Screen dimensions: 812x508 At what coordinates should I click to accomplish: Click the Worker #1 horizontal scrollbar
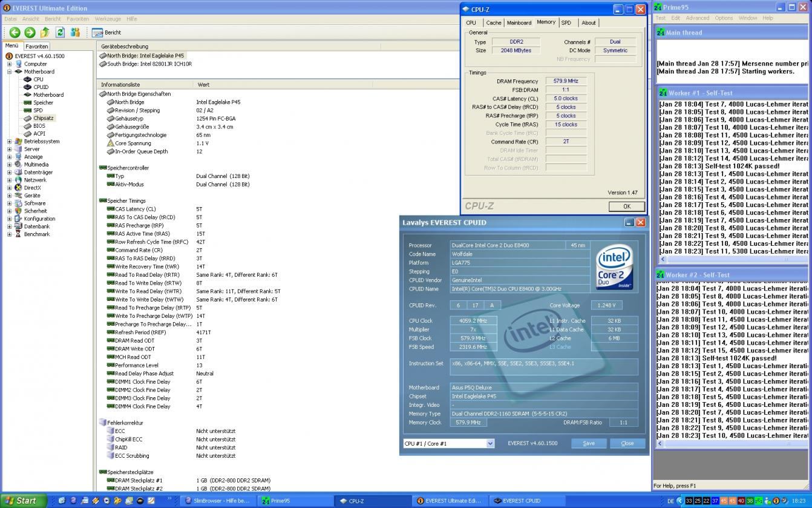734,259
